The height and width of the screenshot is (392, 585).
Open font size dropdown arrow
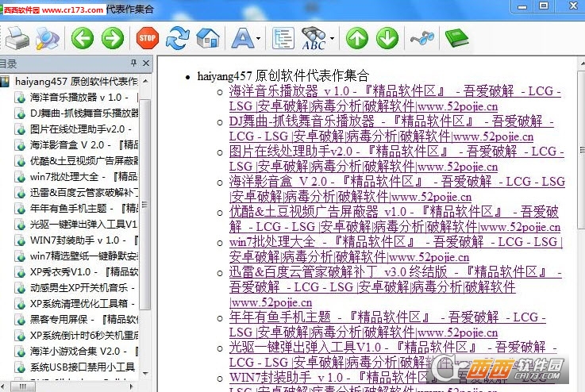coord(259,38)
